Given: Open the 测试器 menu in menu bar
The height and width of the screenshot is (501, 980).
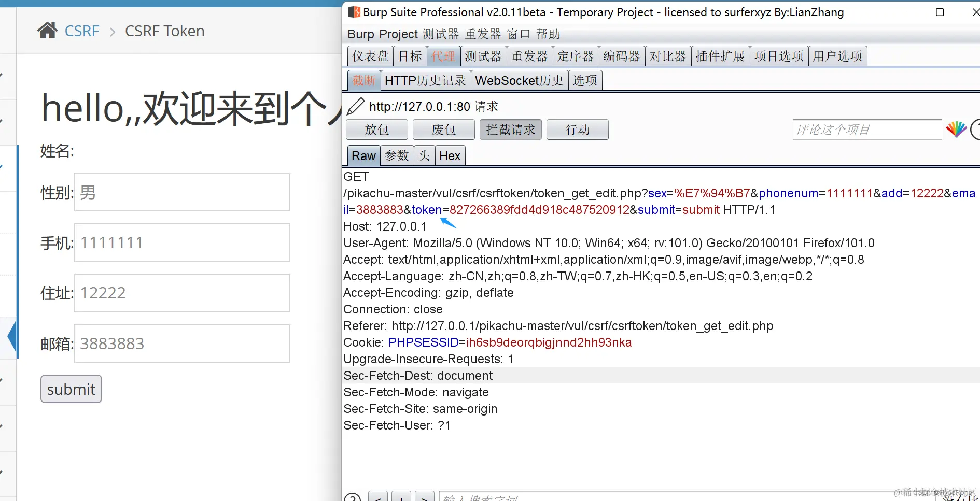Looking at the screenshot, I should pos(441,34).
